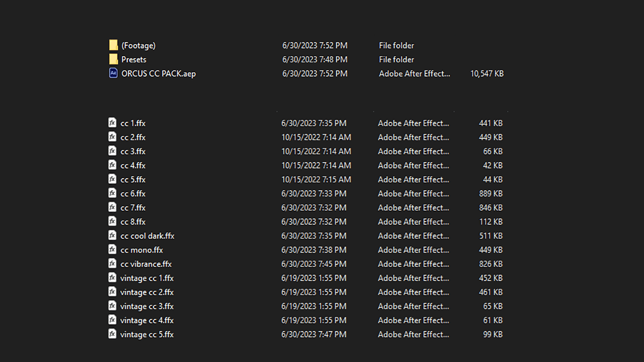Select the cc 8.ffx file name
The image size is (644, 362).
tap(133, 222)
